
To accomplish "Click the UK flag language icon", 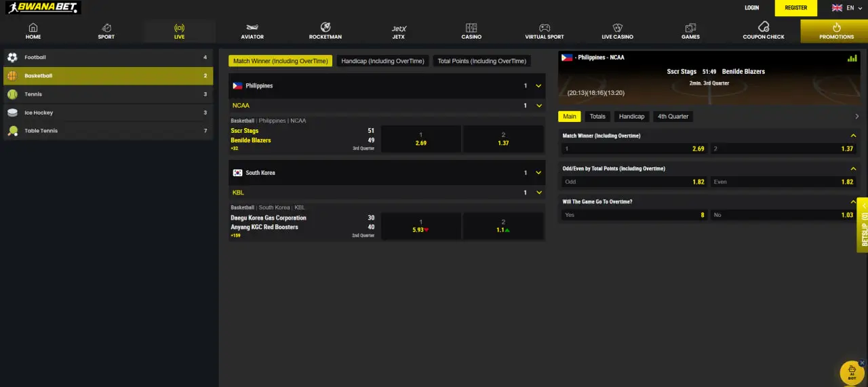I will point(837,7).
